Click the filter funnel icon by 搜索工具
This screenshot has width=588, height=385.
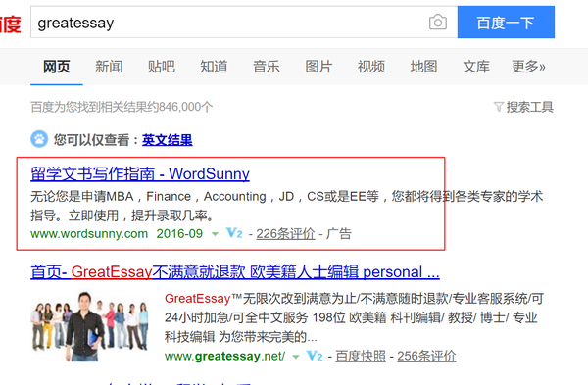tap(499, 107)
